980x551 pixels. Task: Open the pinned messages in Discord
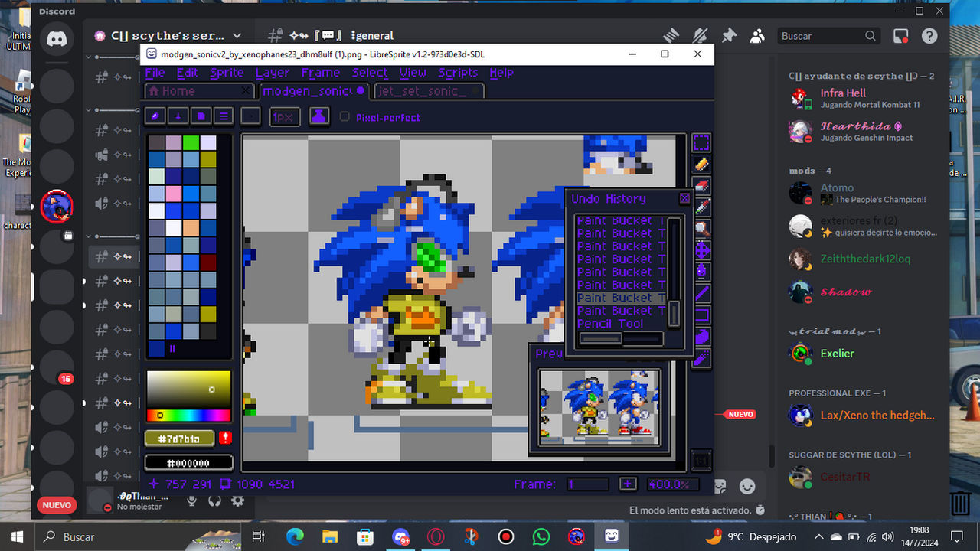pos(729,35)
